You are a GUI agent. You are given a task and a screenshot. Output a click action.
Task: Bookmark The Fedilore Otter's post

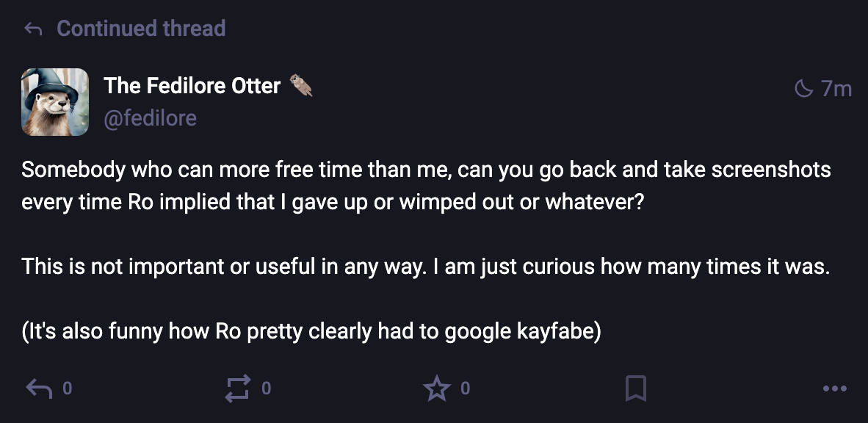tap(635, 388)
